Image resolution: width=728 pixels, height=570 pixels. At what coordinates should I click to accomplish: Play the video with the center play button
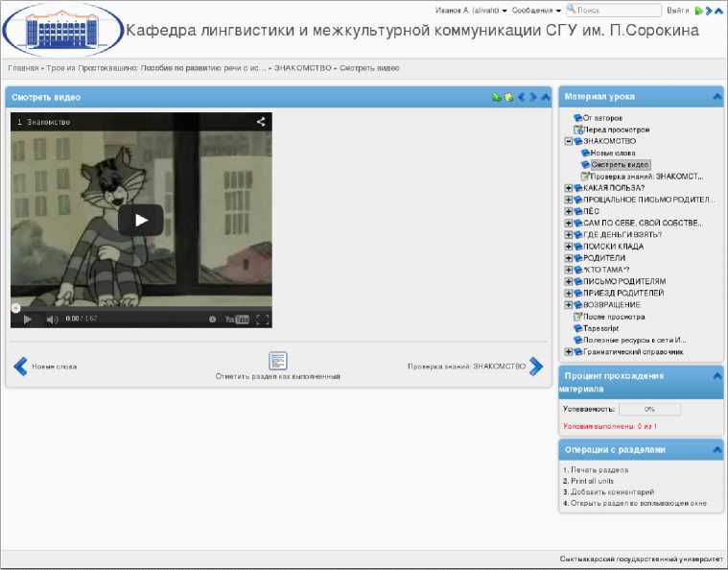(141, 220)
